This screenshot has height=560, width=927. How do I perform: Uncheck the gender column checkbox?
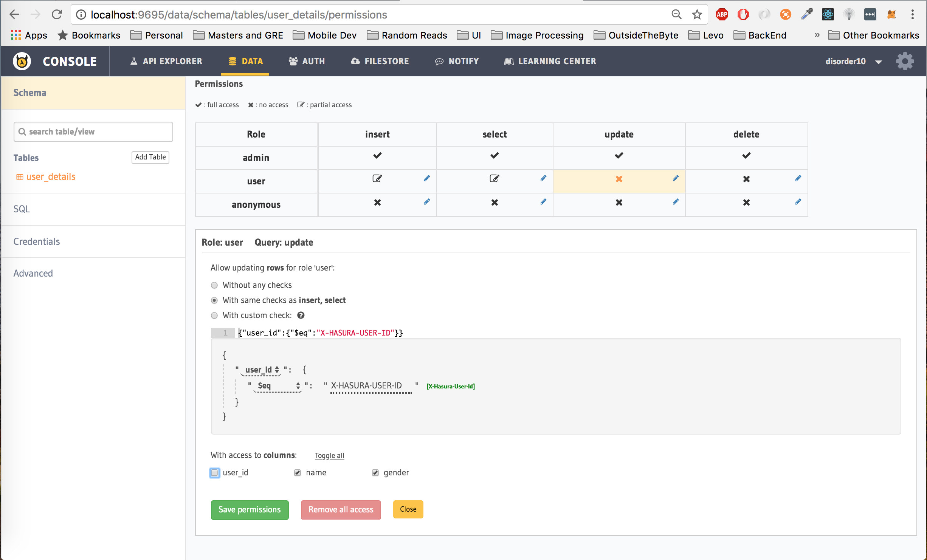coord(375,473)
